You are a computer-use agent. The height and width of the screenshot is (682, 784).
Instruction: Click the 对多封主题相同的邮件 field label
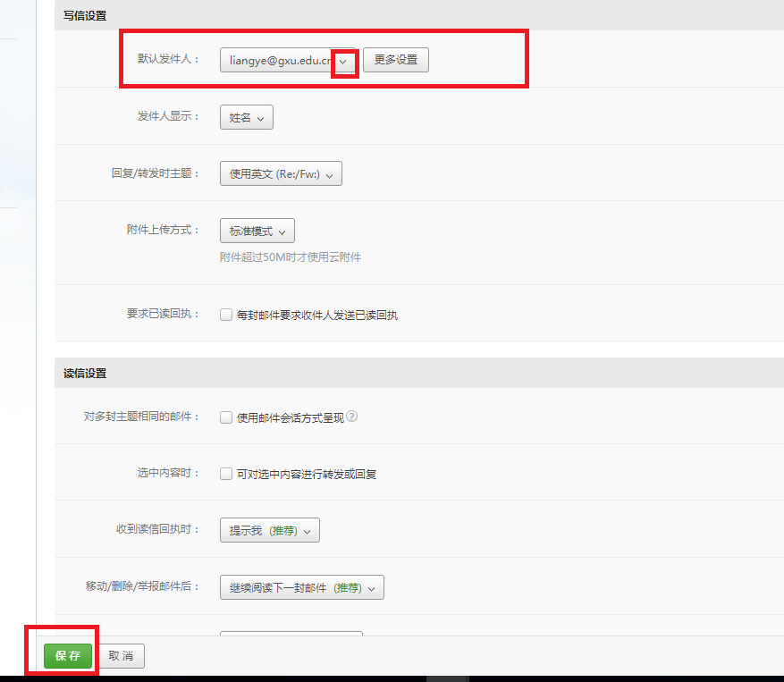[x=140, y=417]
